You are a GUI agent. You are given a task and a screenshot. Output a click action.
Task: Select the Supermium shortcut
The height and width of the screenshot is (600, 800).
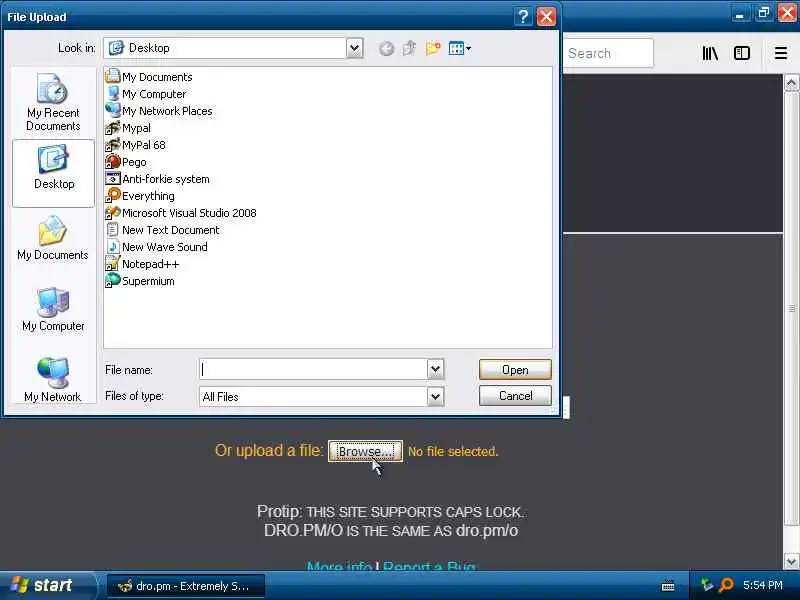(140, 281)
